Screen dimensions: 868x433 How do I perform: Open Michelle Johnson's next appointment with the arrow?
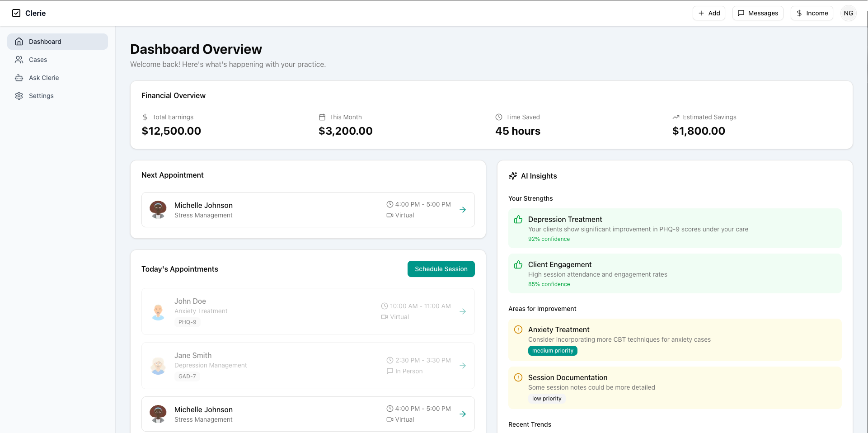[x=463, y=210]
